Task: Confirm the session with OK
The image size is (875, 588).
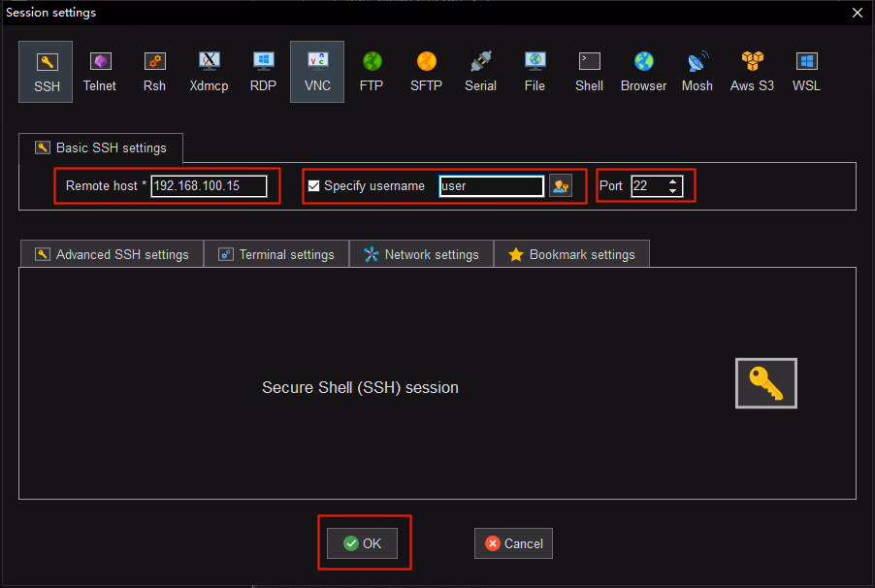Action: (362, 543)
